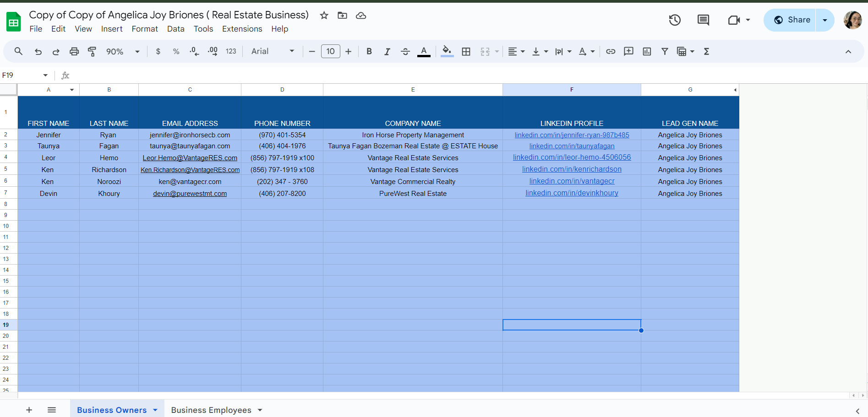Screen dimensions: 868x417
Task: Open version history clock icon
Action: click(675, 20)
